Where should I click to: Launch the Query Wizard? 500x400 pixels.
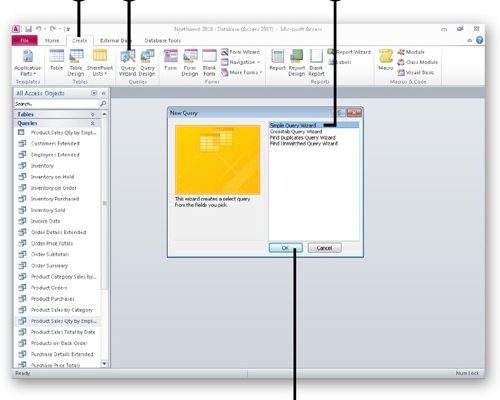coord(128,63)
